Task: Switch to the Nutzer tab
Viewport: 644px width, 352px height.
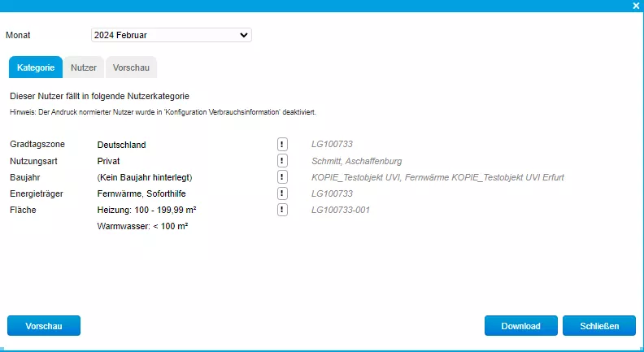Action: [x=84, y=67]
